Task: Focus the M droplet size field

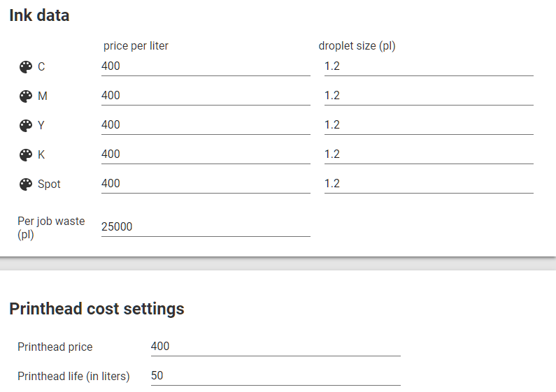Action: pos(429,96)
